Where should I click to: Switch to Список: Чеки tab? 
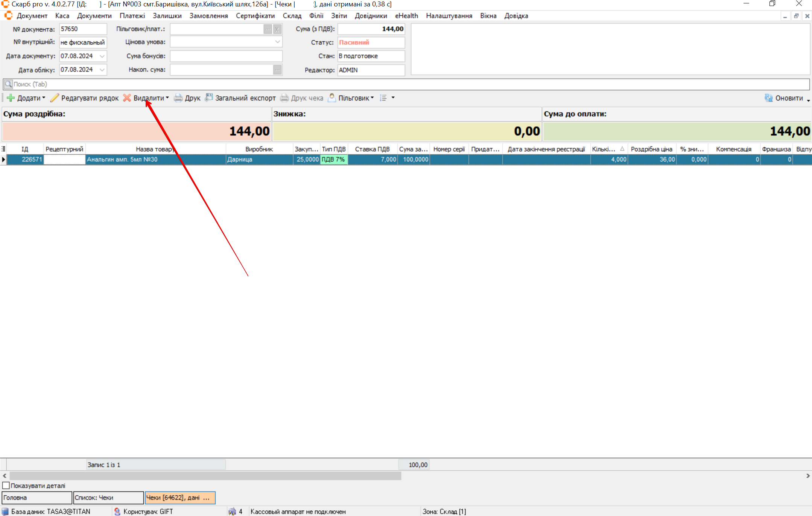click(108, 498)
